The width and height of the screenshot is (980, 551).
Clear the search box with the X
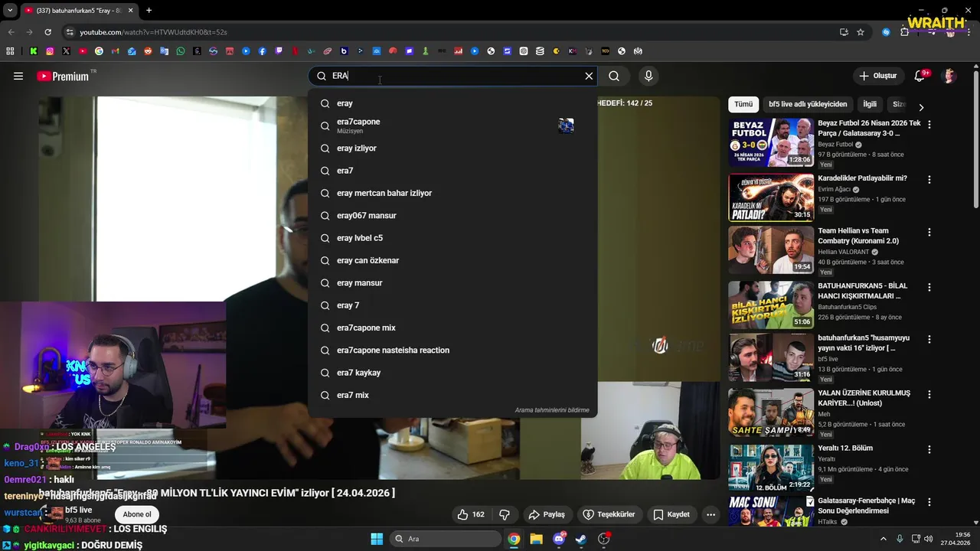[x=589, y=76]
